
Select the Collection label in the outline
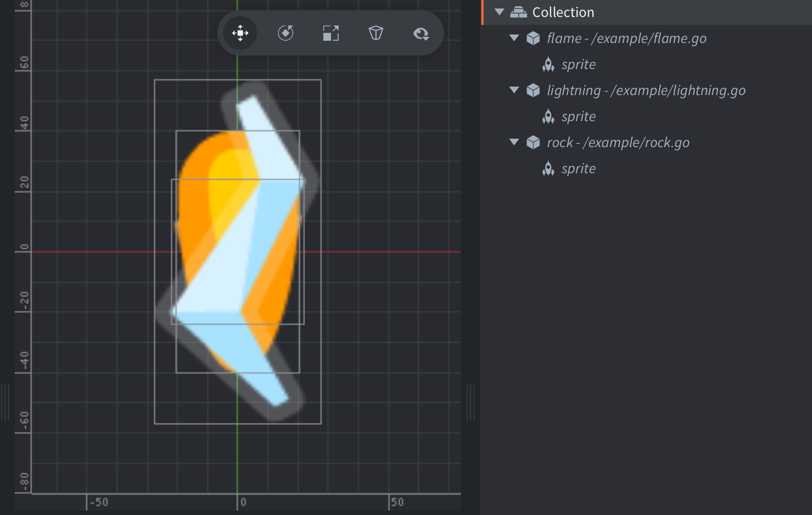(563, 12)
